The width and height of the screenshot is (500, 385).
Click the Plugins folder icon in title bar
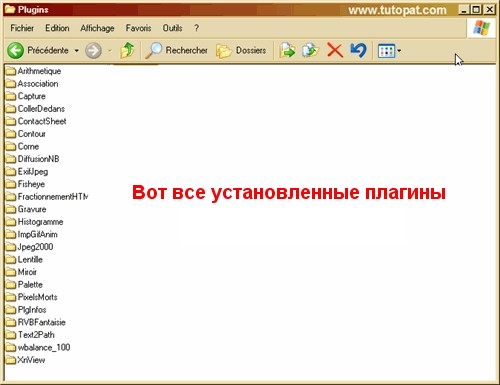pos(11,10)
